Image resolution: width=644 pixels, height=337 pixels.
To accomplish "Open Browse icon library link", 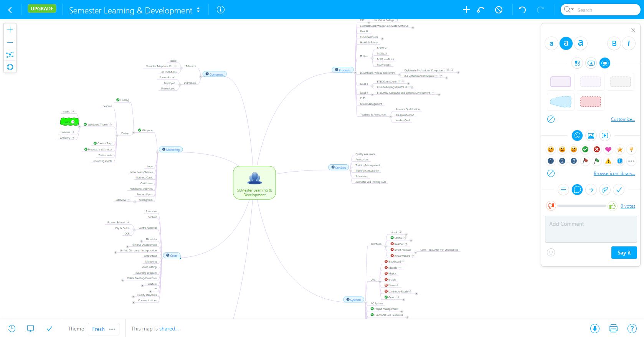I will (614, 173).
